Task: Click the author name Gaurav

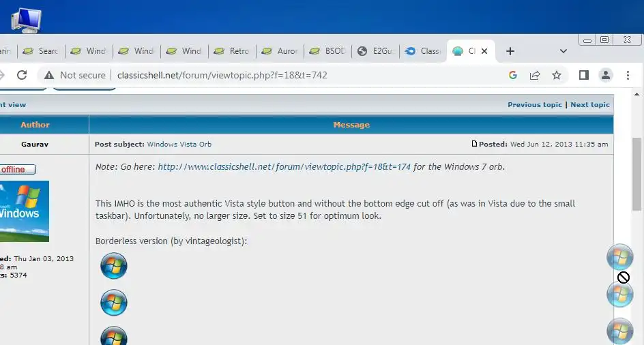Action: pyautogui.click(x=35, y=144)
